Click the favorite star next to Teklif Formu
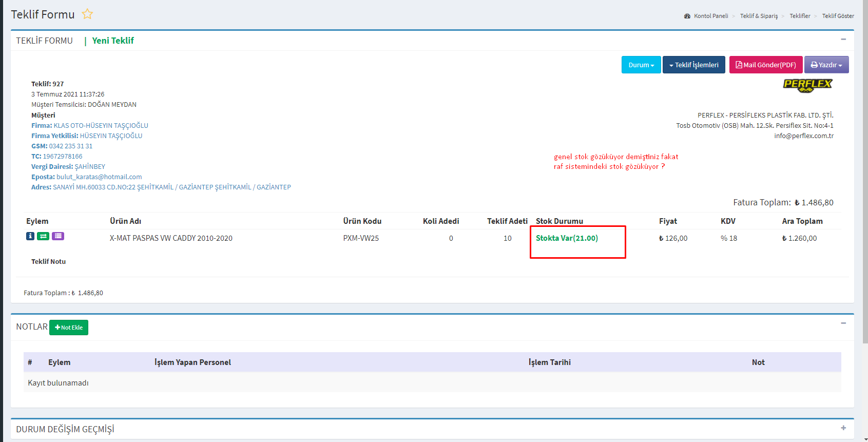 click(x=87, y=14)
